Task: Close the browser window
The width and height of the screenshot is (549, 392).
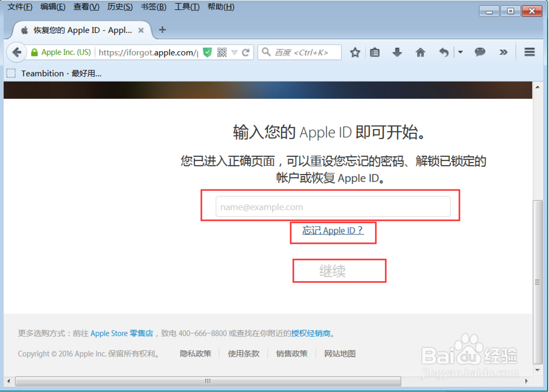Action: click(532, 11)
